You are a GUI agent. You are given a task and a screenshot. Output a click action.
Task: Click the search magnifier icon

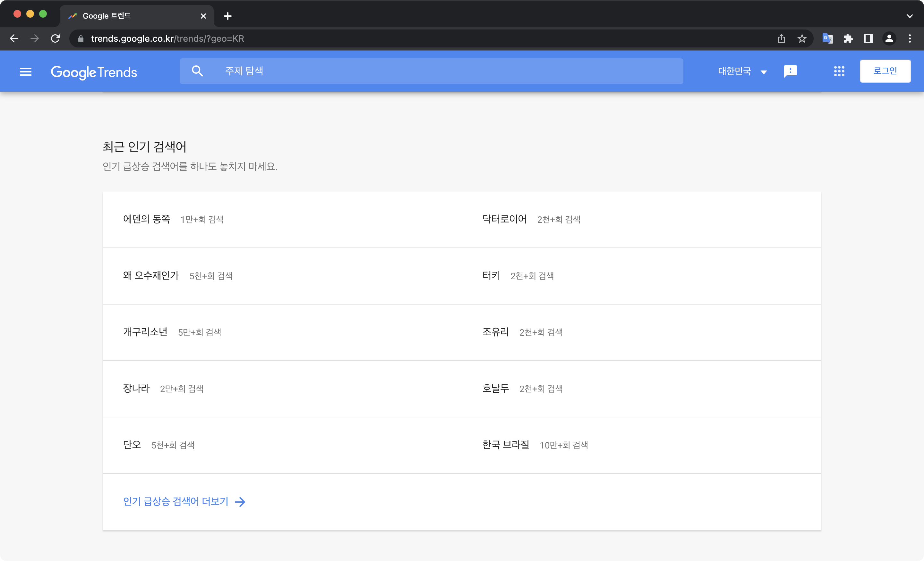click(198, 71)
